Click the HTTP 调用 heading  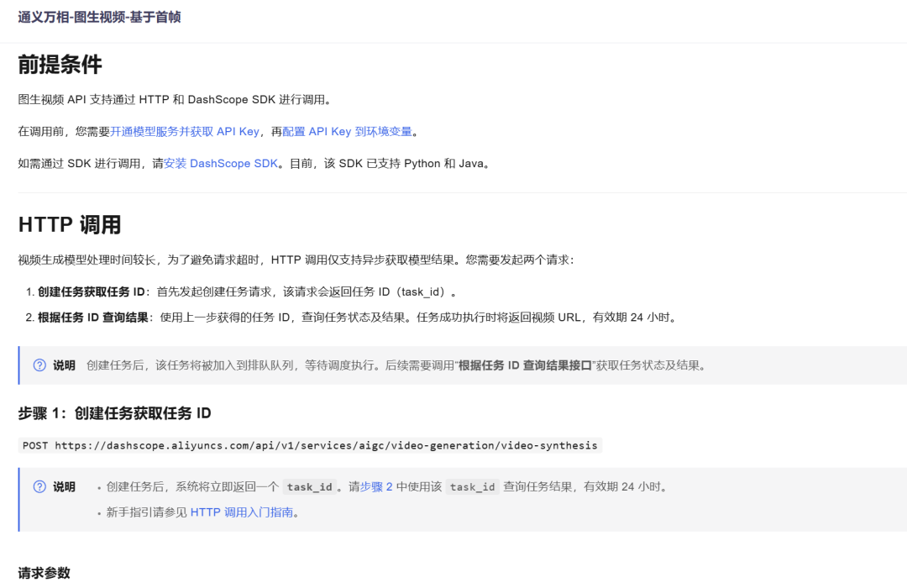tap(70, 224)
